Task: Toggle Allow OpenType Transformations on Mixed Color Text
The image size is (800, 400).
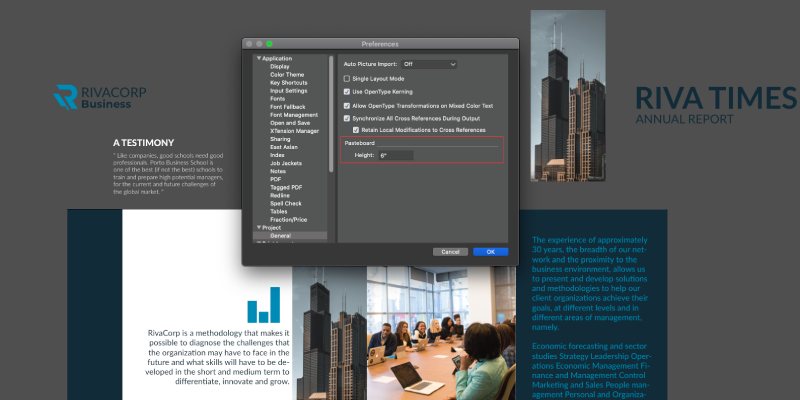Action: (347, 106)
